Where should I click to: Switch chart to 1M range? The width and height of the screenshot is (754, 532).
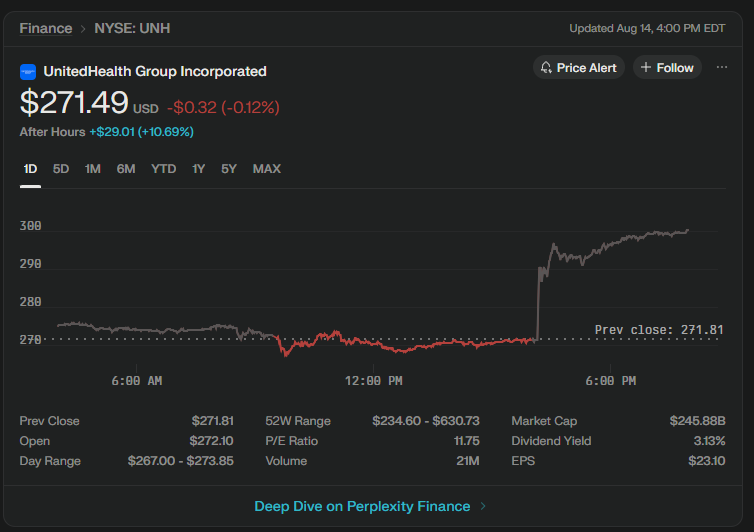tap(92, 169)
